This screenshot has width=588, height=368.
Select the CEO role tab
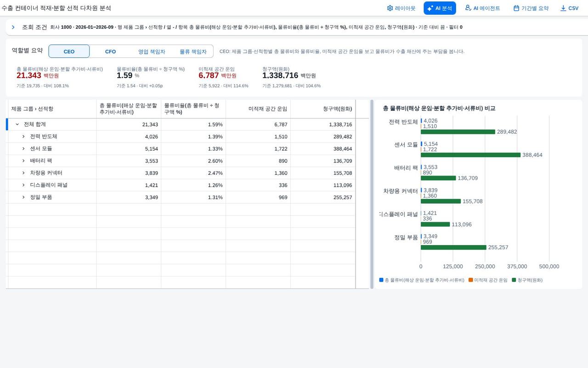[x=69, y=52]
